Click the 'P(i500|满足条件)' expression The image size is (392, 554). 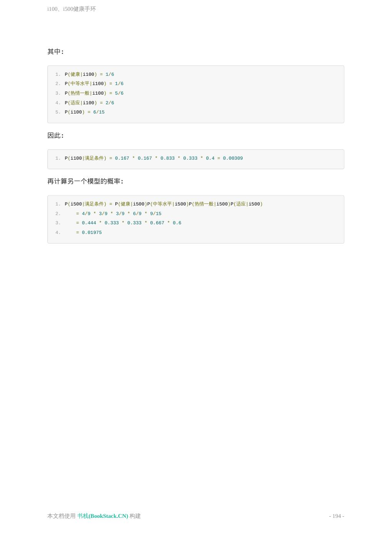click(85, 204)
